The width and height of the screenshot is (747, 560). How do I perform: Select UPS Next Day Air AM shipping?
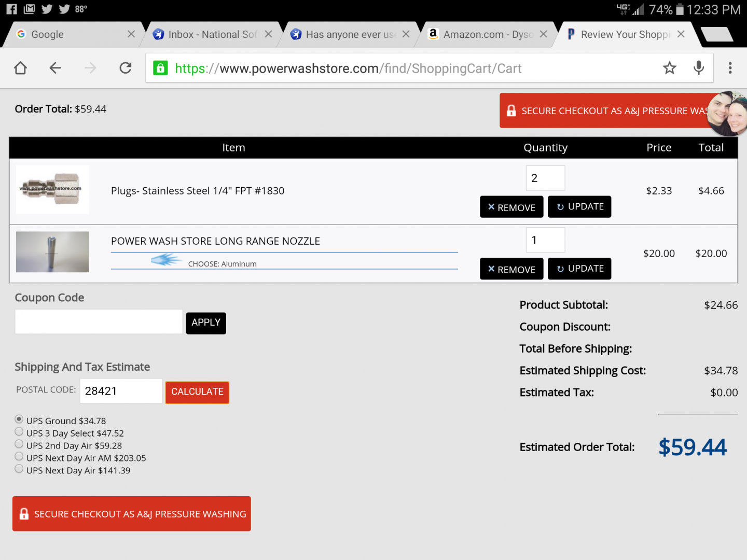pyautogui.click(x=19, y=456)
